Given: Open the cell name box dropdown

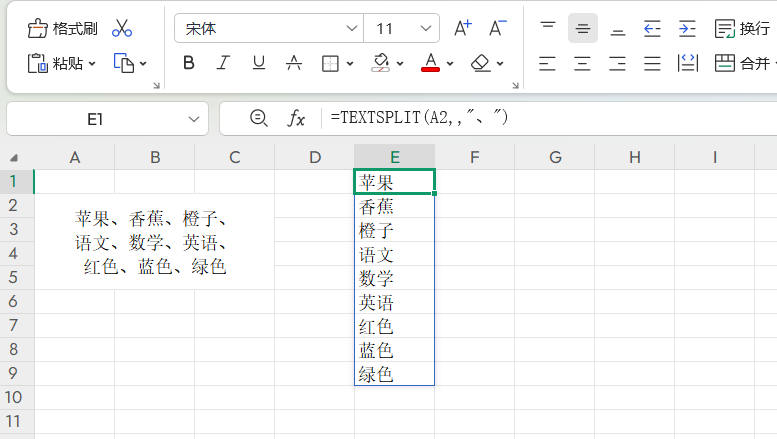Looking at the screenshot, I should coord(193,119).
